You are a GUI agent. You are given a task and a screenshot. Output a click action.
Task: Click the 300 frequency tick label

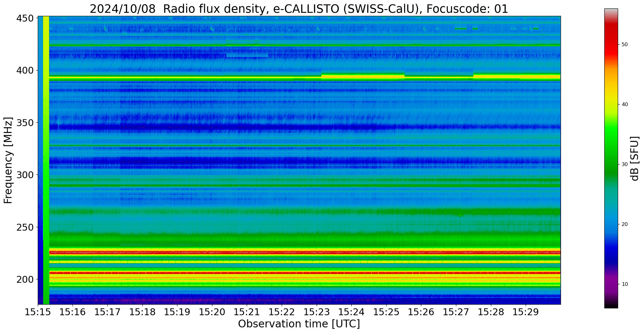[24, 175]
